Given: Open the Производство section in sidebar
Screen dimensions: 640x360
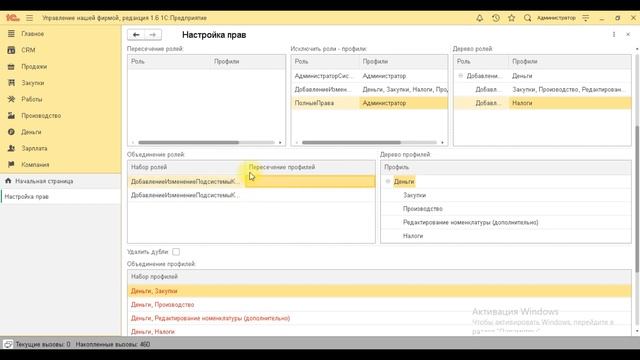Looking at the screenshot, I should point(41,116).
